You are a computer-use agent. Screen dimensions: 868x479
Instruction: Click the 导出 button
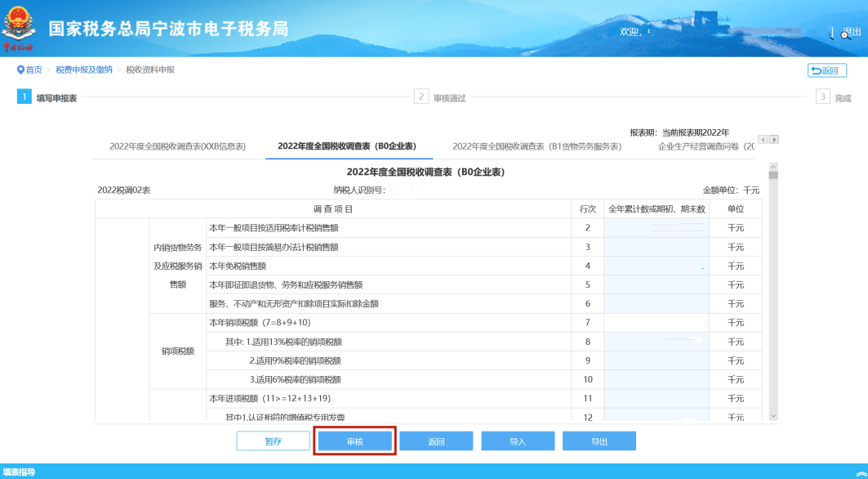pos(599,441)
